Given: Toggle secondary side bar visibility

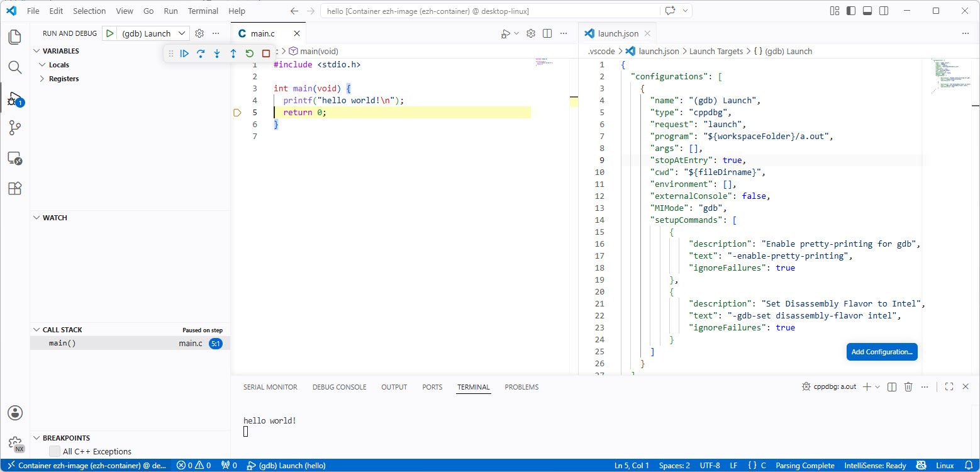Looking at the screenshot, I should click(884, 11).
